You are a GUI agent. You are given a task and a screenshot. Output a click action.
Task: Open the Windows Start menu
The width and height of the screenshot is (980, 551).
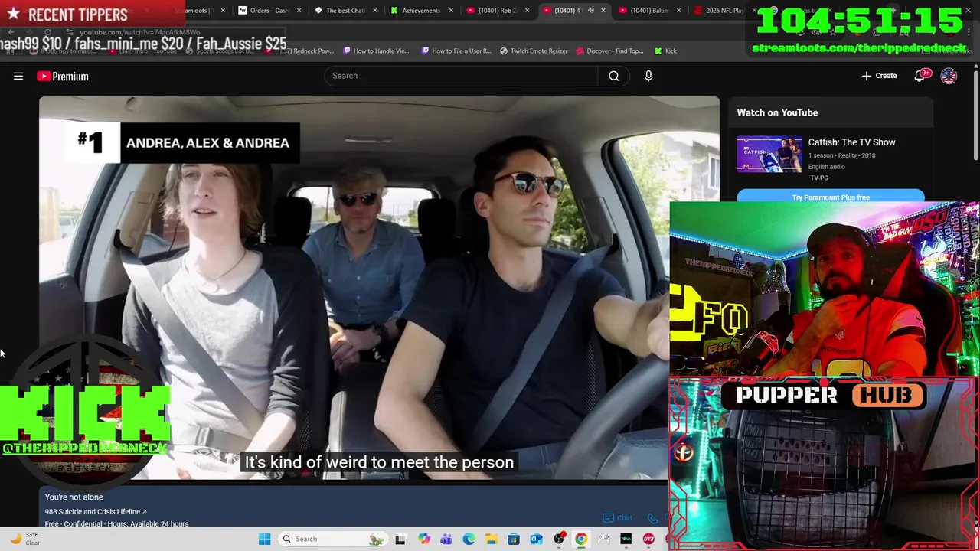pyautogui.click(x=264, y=539)
